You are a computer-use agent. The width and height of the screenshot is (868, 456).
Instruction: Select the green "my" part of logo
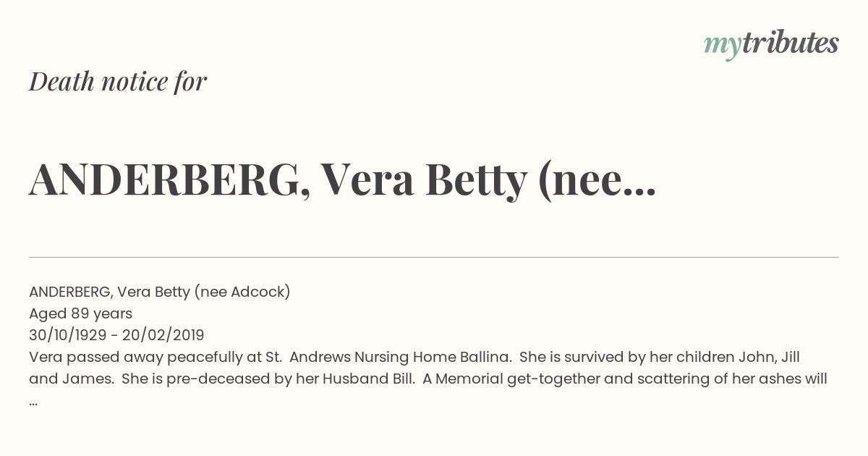click(x=722, y=47)
